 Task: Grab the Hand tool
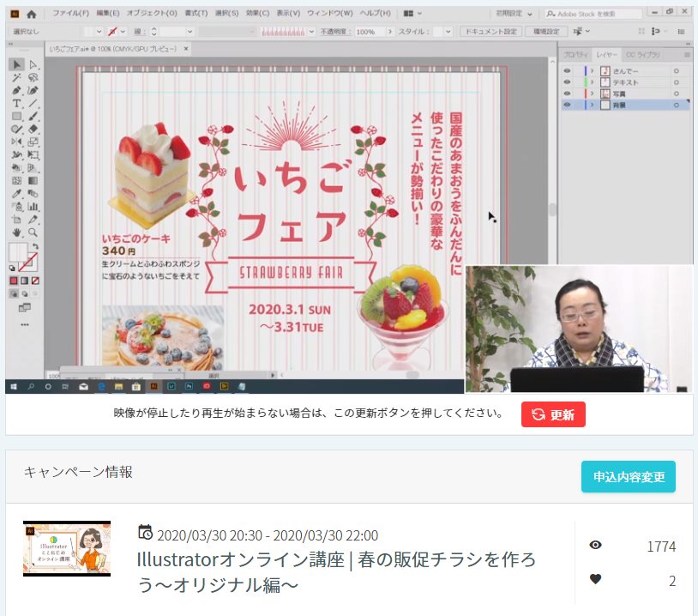coord(15,232)
